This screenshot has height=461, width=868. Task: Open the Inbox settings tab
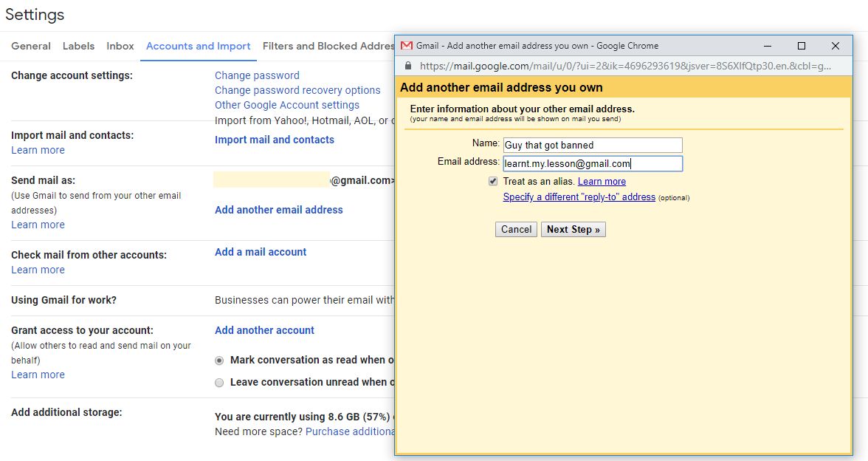click(120, 46)
